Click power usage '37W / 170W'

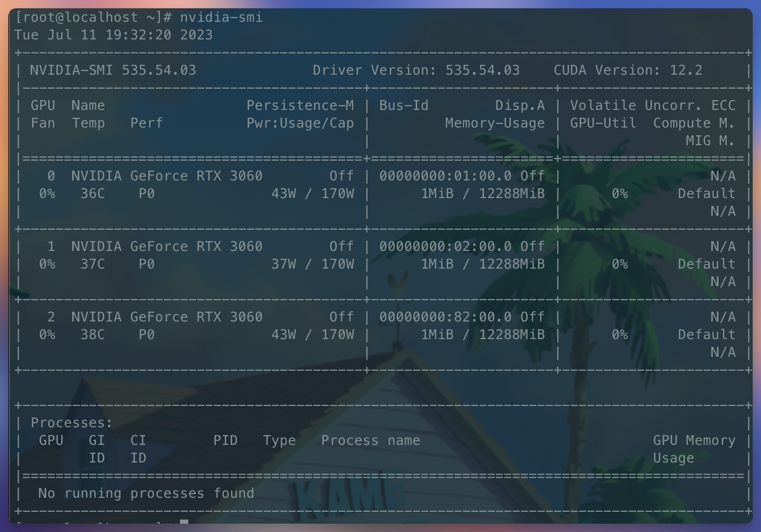point(313,264)
